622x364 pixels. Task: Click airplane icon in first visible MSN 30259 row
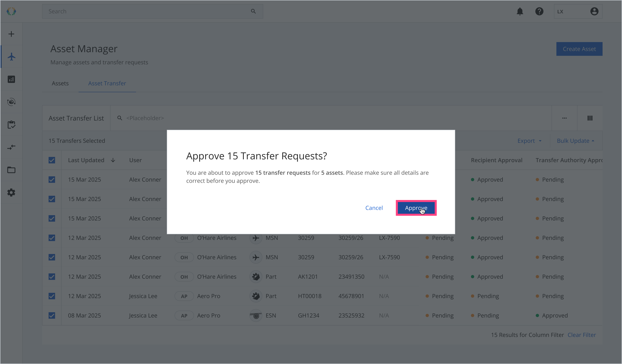(256, 238)
